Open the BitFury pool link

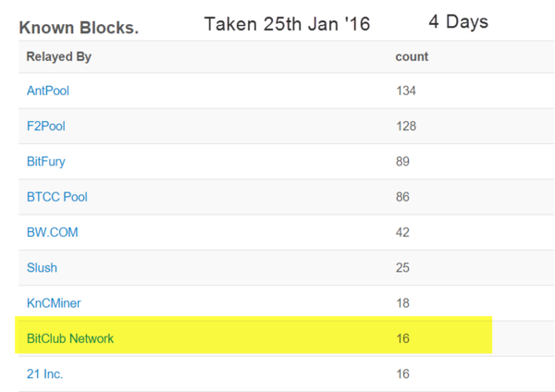(46, 162)
